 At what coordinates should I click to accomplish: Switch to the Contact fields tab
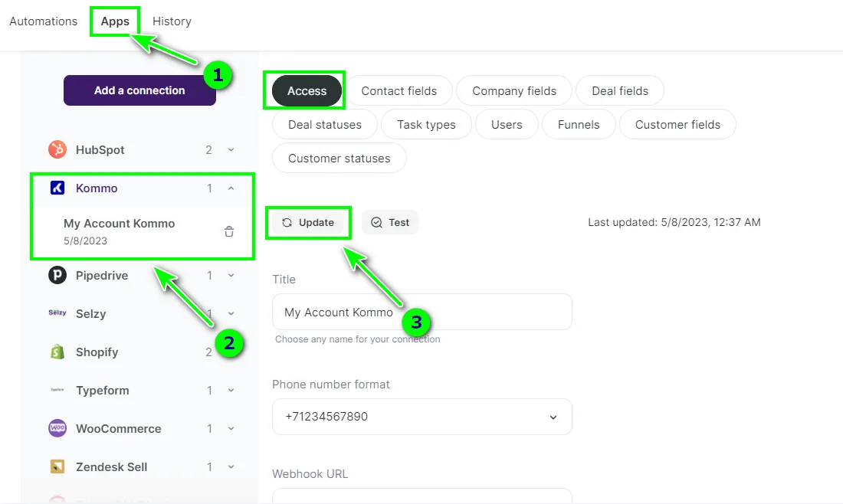coord(400,90)
